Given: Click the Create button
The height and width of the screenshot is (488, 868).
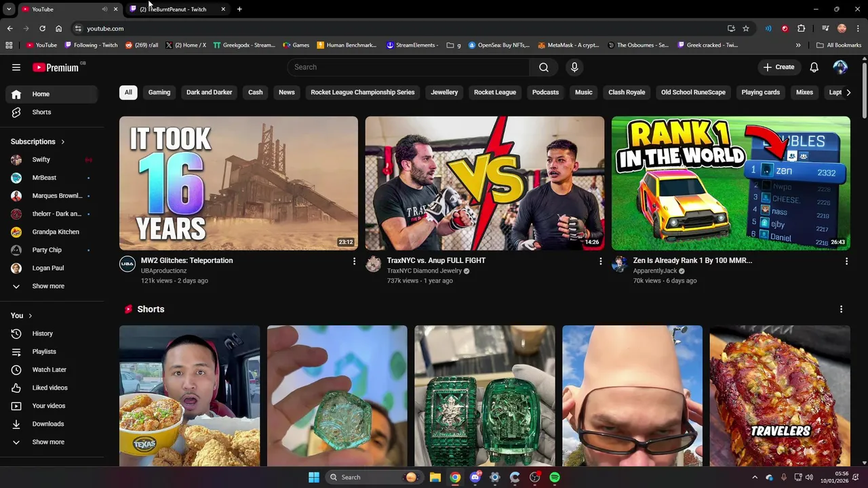Looking at the screenshot, I should pyautogui.click(x=778, y=67).
